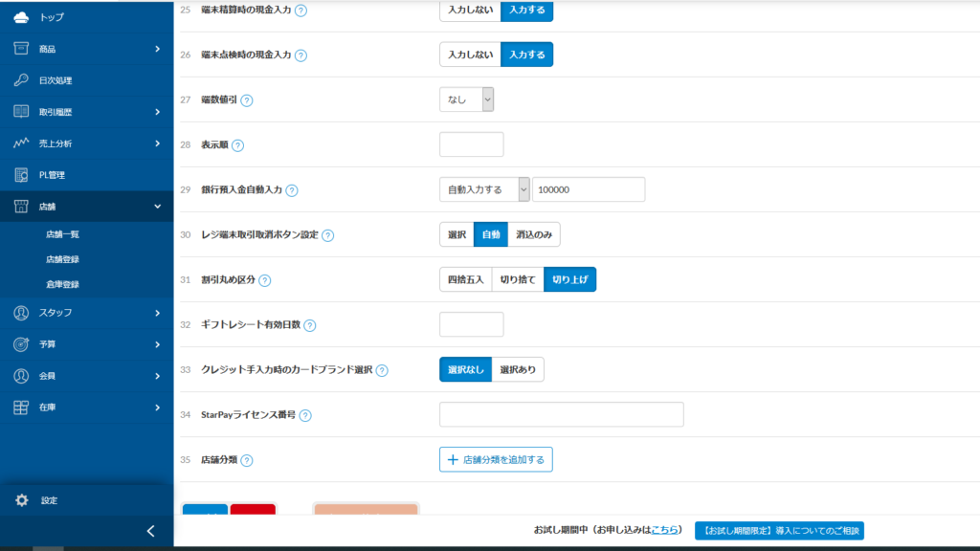Open help icon beside 端数値引

click(246, 99)
